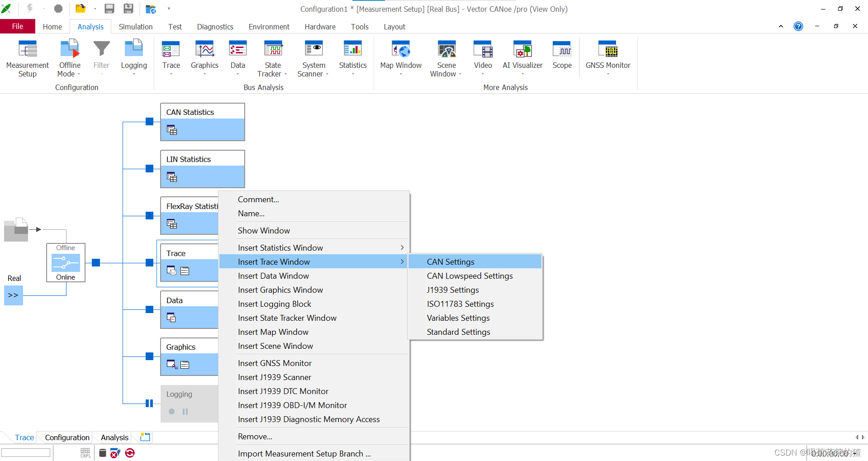Click the Video ribbon icon
Viewport: 868px width, 461px height.
point(483,50)
